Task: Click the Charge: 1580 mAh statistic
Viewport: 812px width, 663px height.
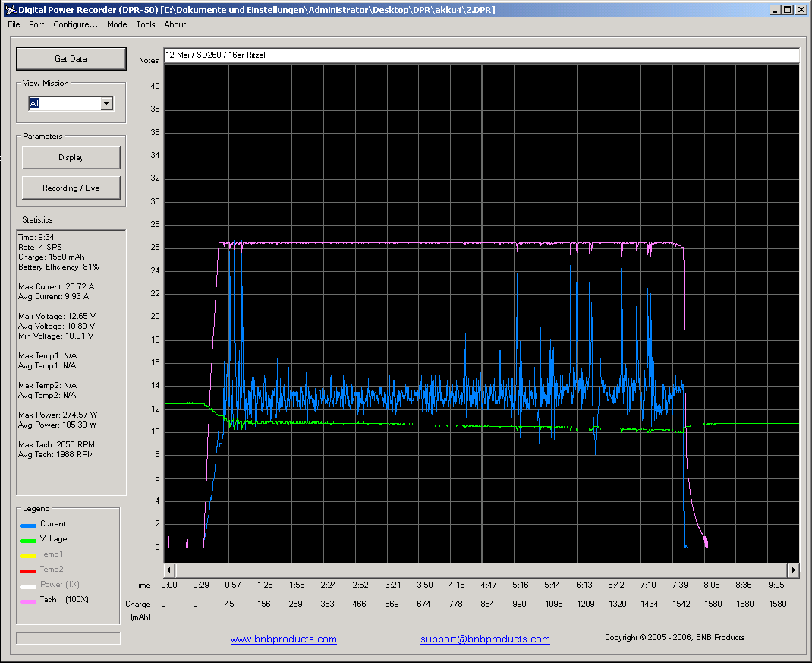Action: (x=52, y=257)
